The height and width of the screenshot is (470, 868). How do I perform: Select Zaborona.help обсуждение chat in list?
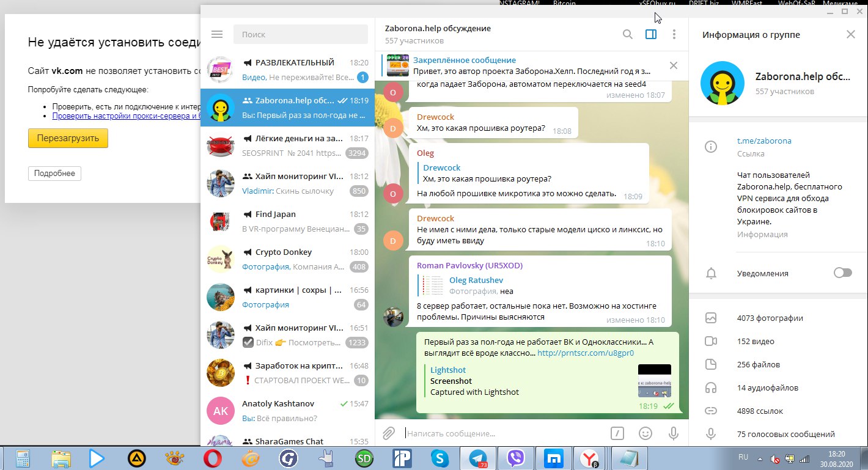pos(287,108)
